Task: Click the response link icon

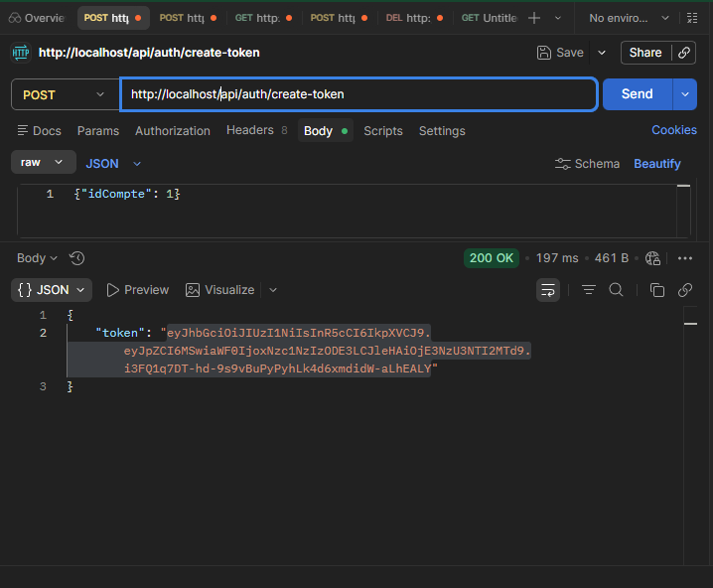Action: (x=684, y=290)
